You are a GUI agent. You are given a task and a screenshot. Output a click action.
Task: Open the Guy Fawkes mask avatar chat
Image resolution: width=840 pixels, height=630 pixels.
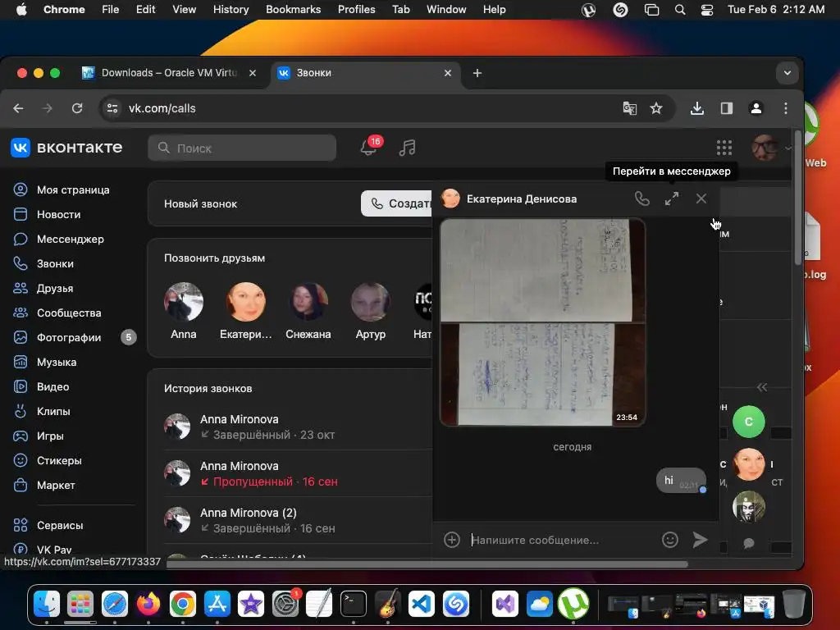pos(748,506)
